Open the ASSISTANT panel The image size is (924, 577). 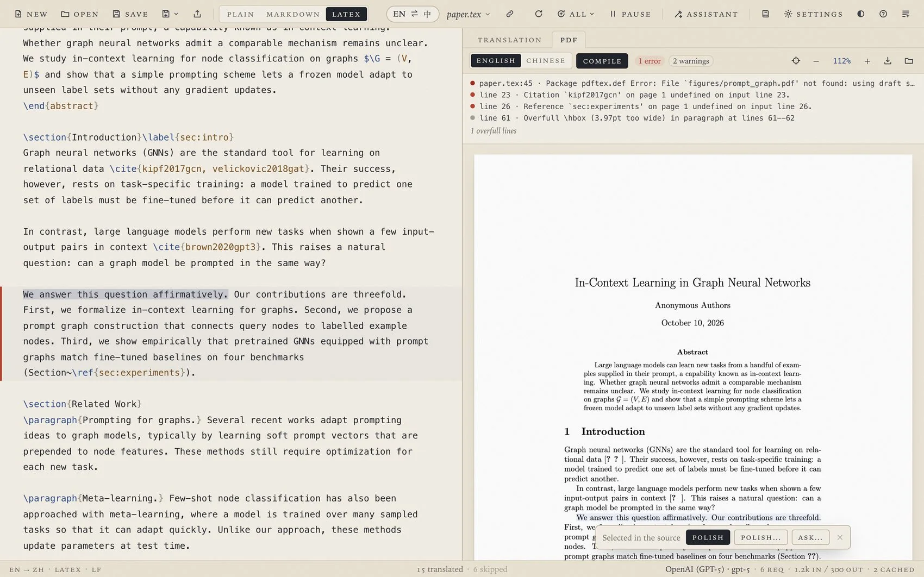pos(706,14)
